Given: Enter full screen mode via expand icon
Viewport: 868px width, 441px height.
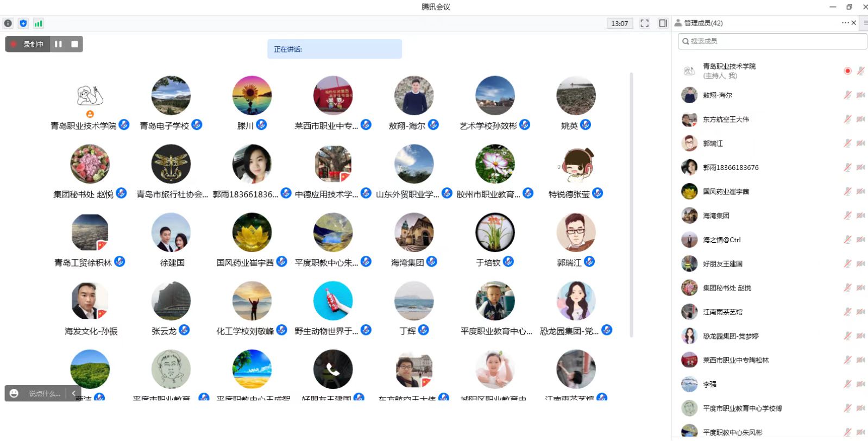Looking at the screenshot, I should (645, 23).
